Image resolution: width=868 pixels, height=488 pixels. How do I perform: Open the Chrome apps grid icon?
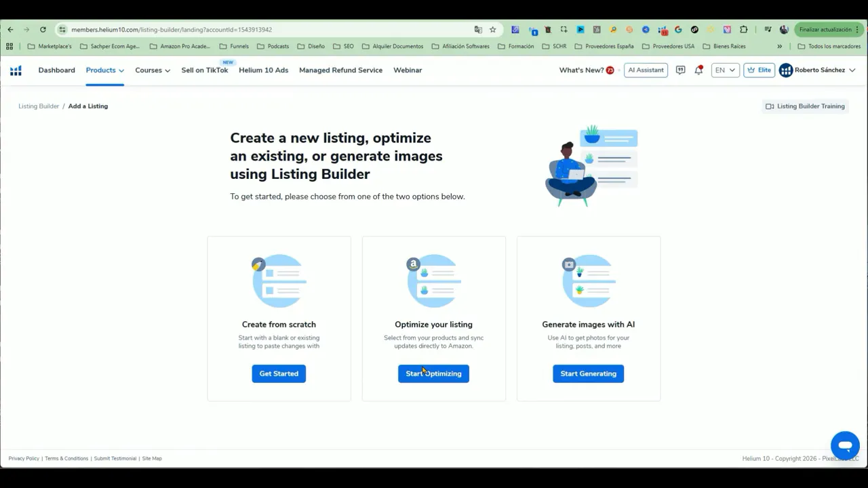coord(9,47)
